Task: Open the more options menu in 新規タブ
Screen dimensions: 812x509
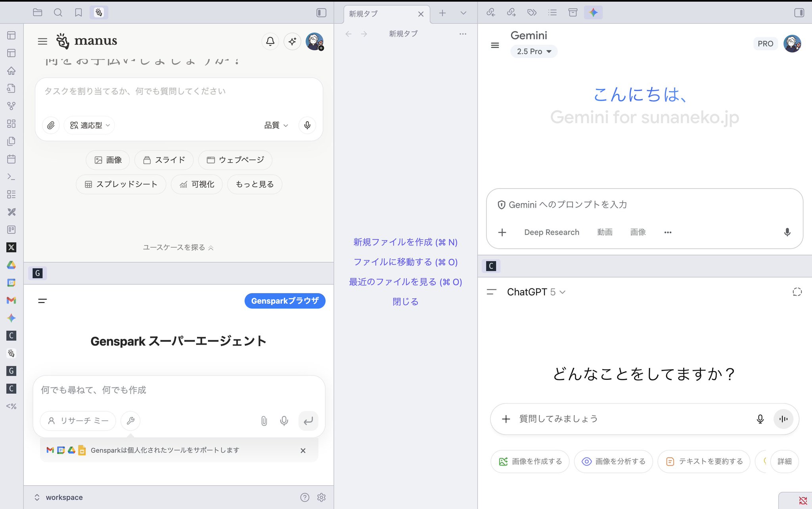Action: [x=463, y=34]
